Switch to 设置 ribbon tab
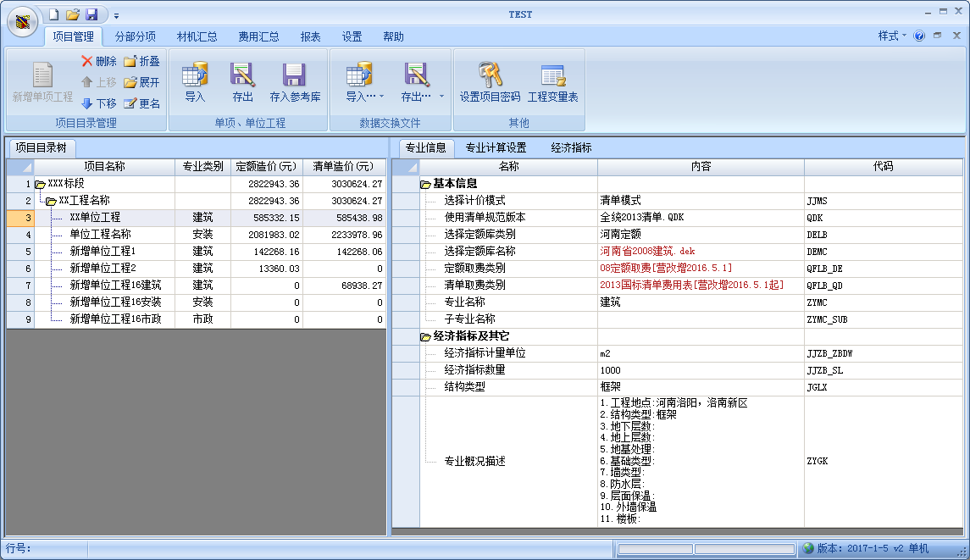Viewport: 970px width, 560px height. pos(352,36)
